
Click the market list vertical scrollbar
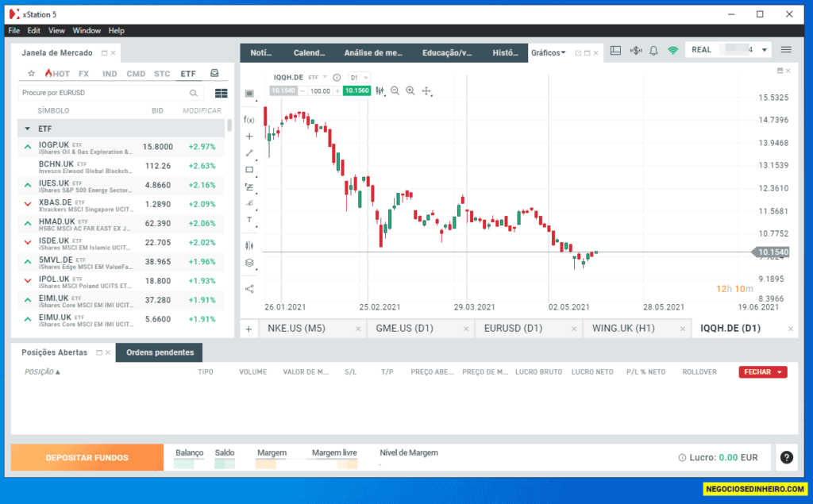[x=229, y=125]
